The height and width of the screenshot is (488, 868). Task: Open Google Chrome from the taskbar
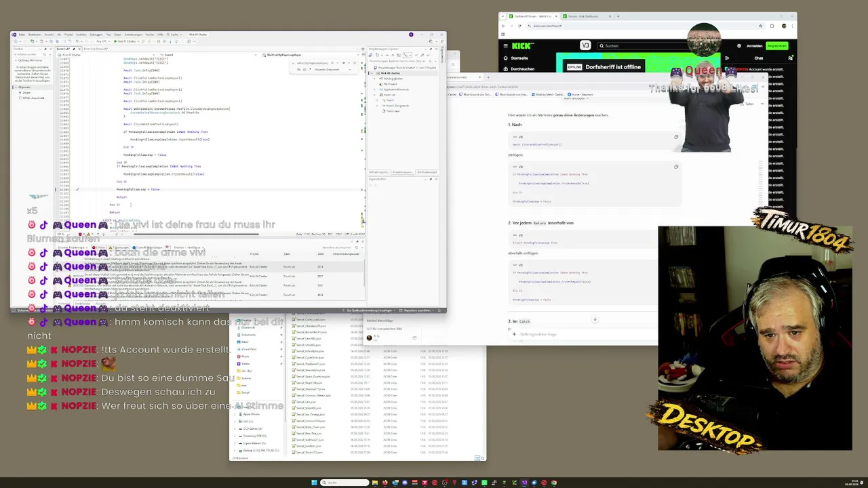pyautogui.click(x=553, y=483)
